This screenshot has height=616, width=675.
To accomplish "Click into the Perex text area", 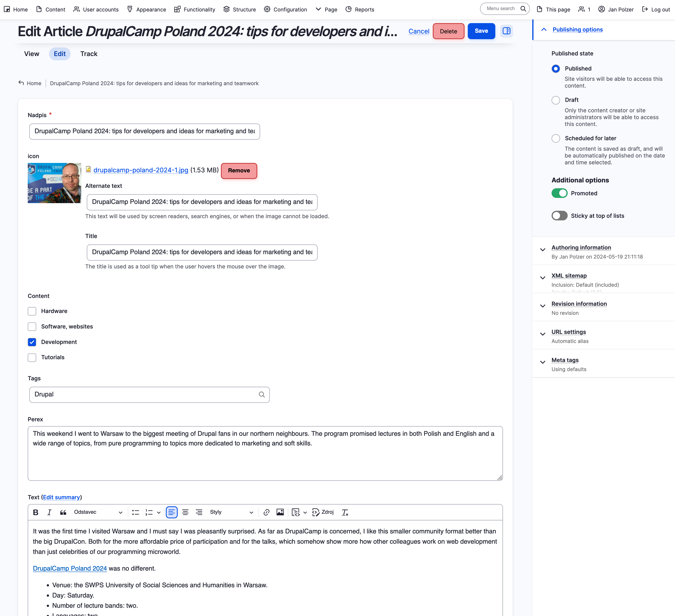I will 265,453.
